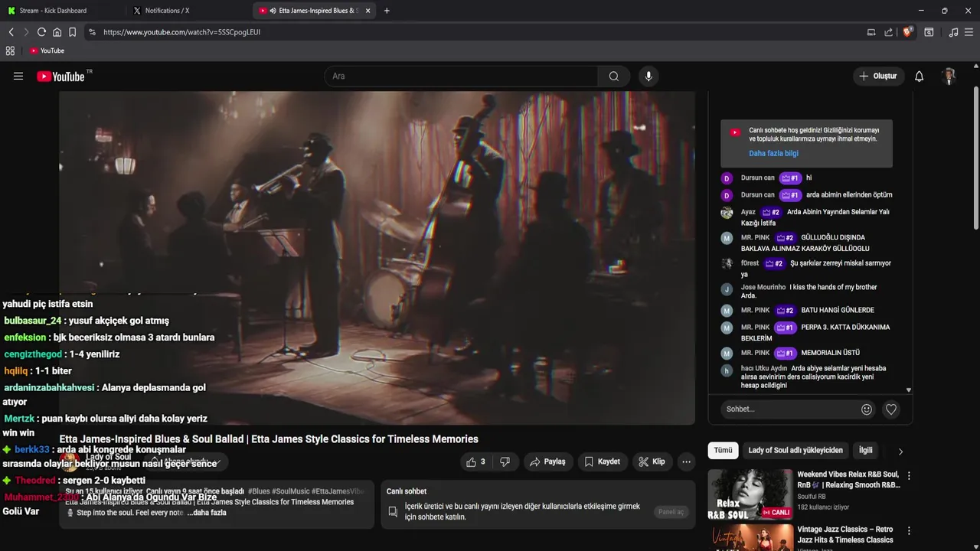980x551 pixels.
Task: Expand description with ...daha fazla
Action: tap(207, 513)
